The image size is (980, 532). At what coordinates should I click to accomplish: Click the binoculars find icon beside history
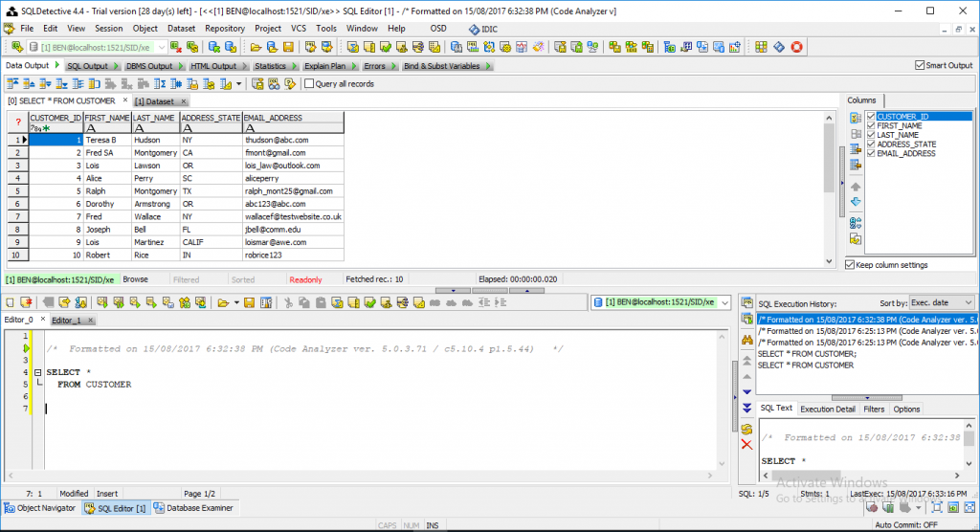pos(746,340)
